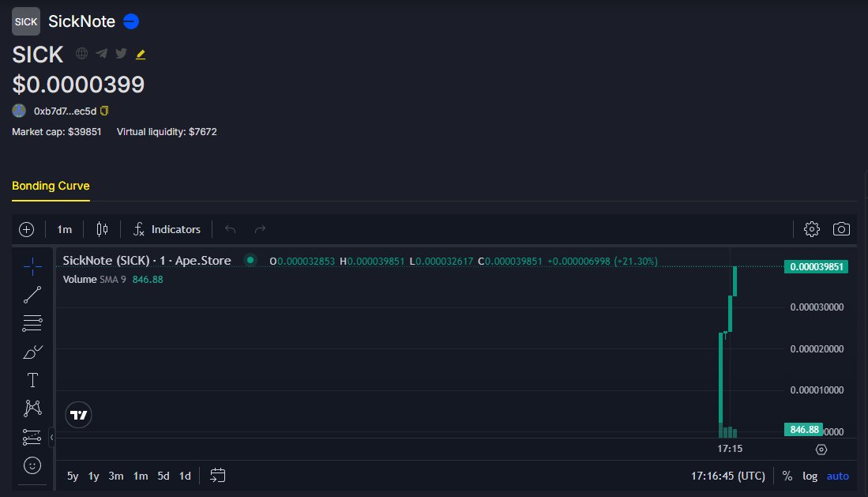Set chart range to 3m
The image size is (868, 497).
click(115, 476)
